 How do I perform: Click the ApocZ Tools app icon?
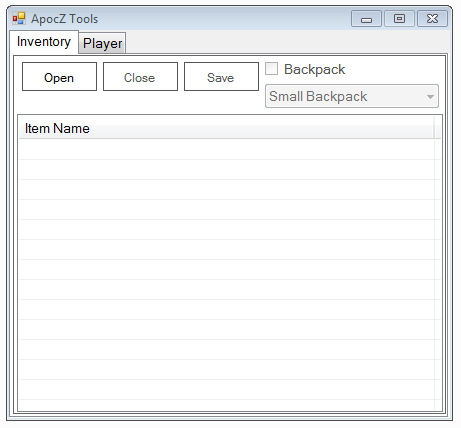click(19, 19)
